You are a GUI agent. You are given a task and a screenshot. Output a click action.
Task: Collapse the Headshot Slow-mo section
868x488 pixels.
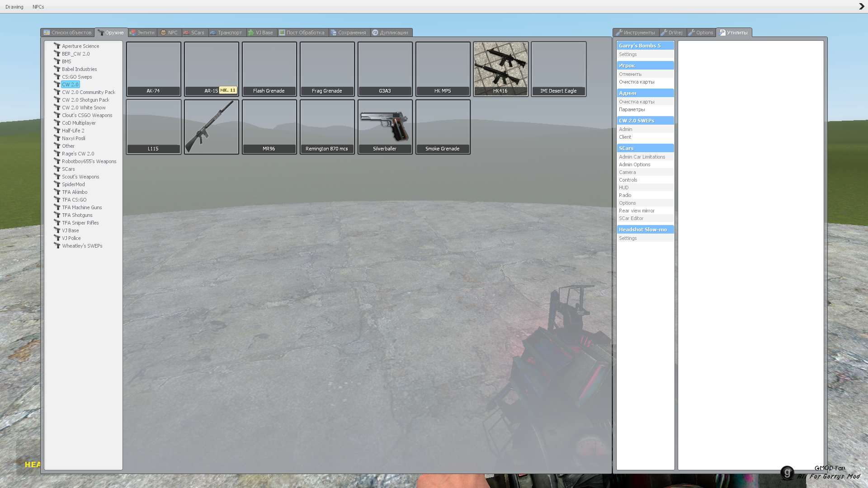645,230
